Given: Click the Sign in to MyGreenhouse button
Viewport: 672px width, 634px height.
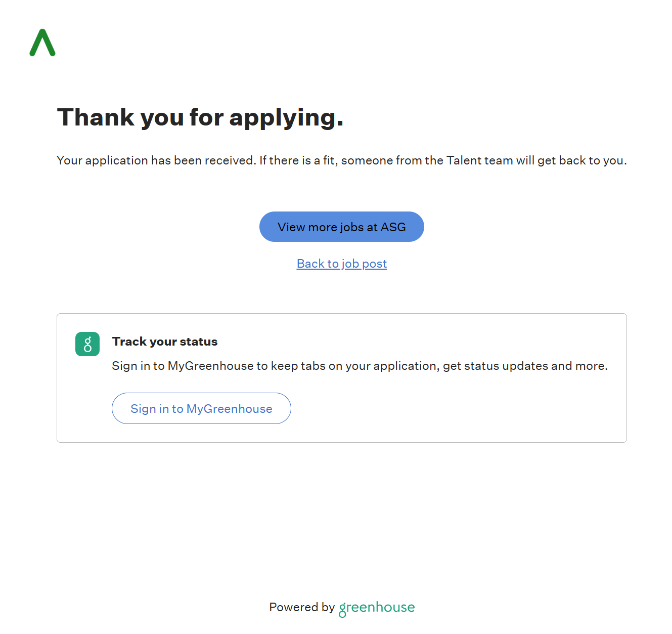Looking at the screenshot, I should point(201,408).
